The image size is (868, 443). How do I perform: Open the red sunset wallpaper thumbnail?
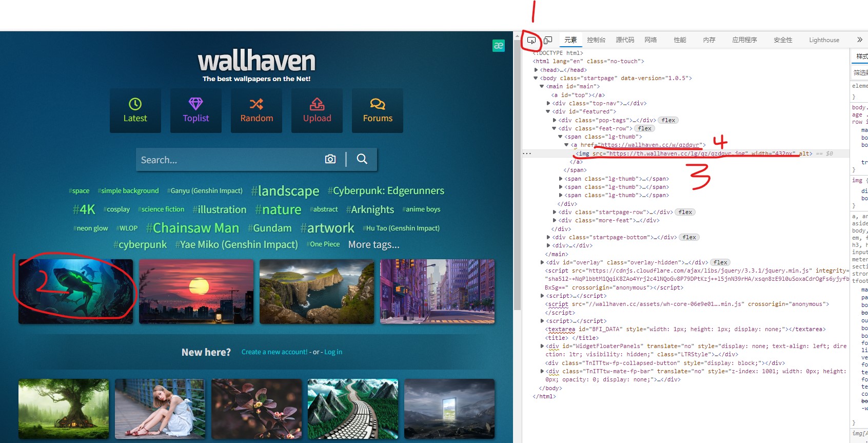pyautogui.click(x=196, y=291)
